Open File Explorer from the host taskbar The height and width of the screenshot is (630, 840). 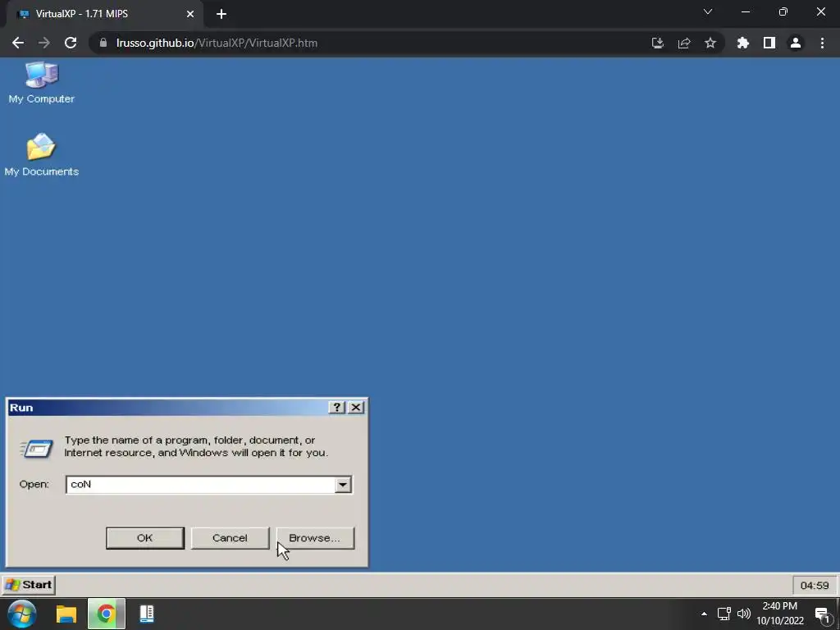pyautogui.click(x=66, y=614)
